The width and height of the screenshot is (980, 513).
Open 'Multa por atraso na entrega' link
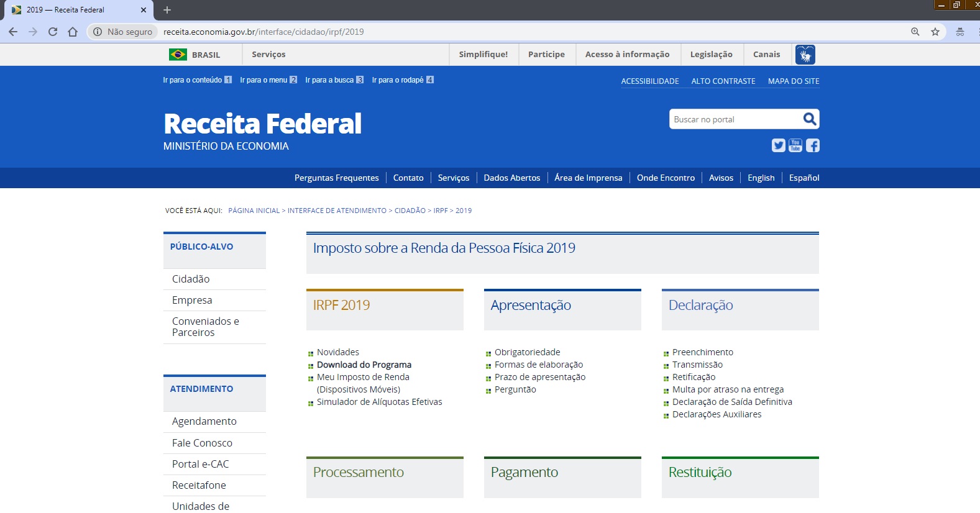coord(728,389)
